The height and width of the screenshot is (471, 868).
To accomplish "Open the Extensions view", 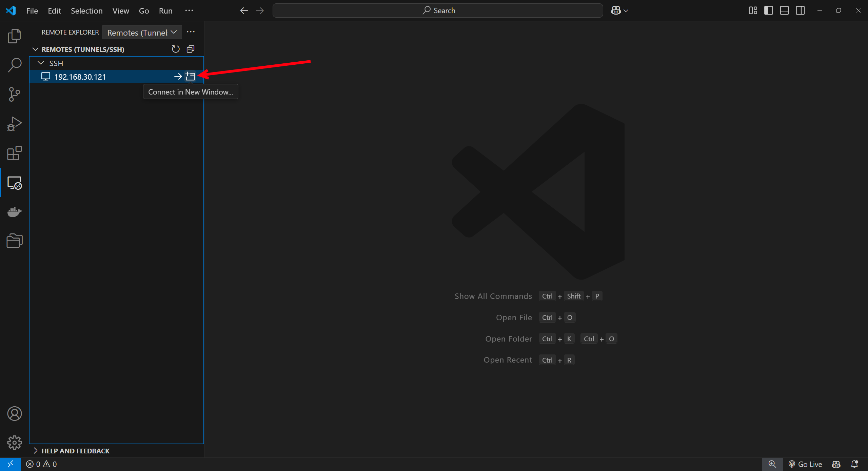I will click(14, 153).
